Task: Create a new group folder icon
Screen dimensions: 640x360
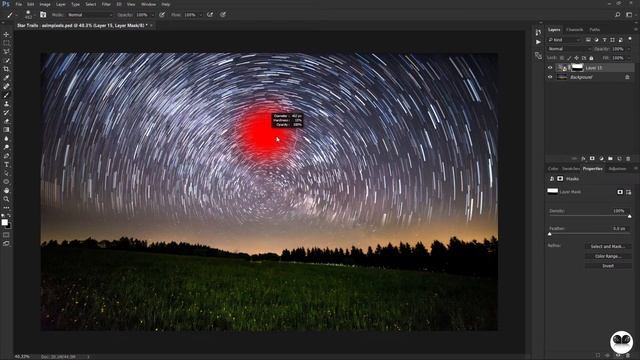Action: (x=610, y=158)
